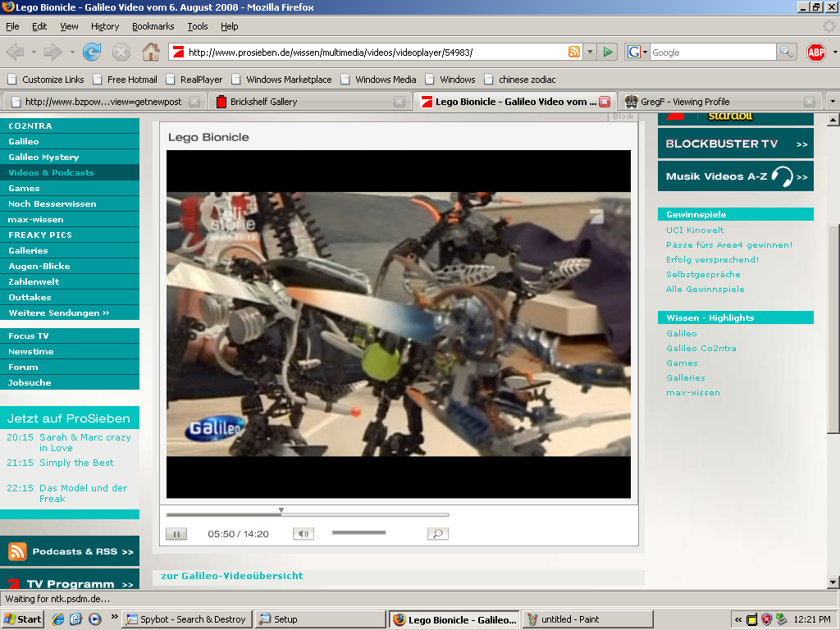This screenshot has height=630, width=840.
Task: Click the video volume slider
Action: pos(359,532)
